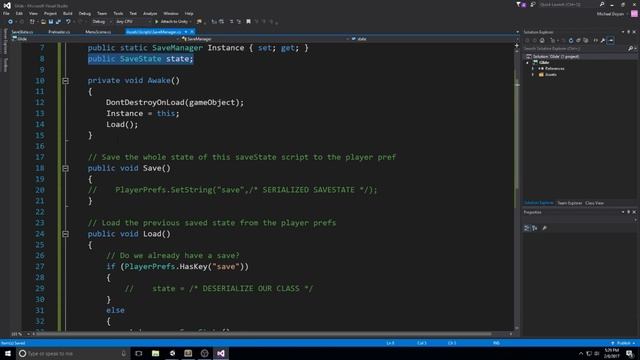The width and height of the screenshot is (640, 360).
Task: Click the Solution Explorer Refresh icon
Action: [x=571, y=40]
